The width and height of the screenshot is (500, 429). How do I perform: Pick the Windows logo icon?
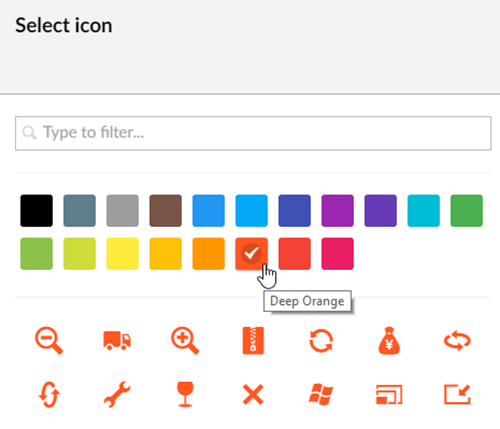coord(321,394)
